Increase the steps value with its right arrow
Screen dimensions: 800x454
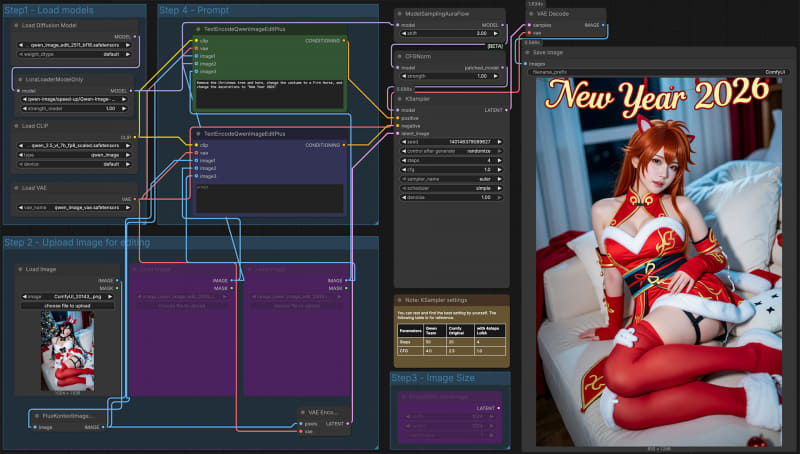click(x=499, y=160)
